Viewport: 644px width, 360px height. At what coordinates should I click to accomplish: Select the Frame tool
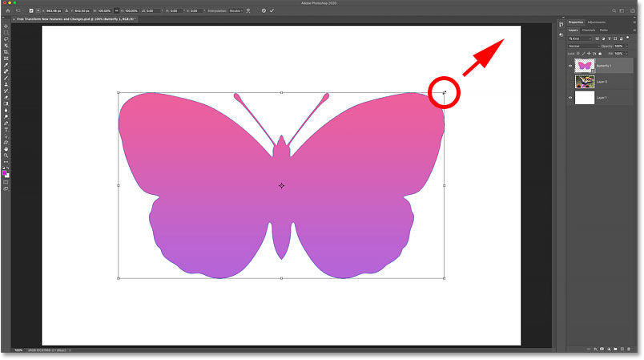6,59
